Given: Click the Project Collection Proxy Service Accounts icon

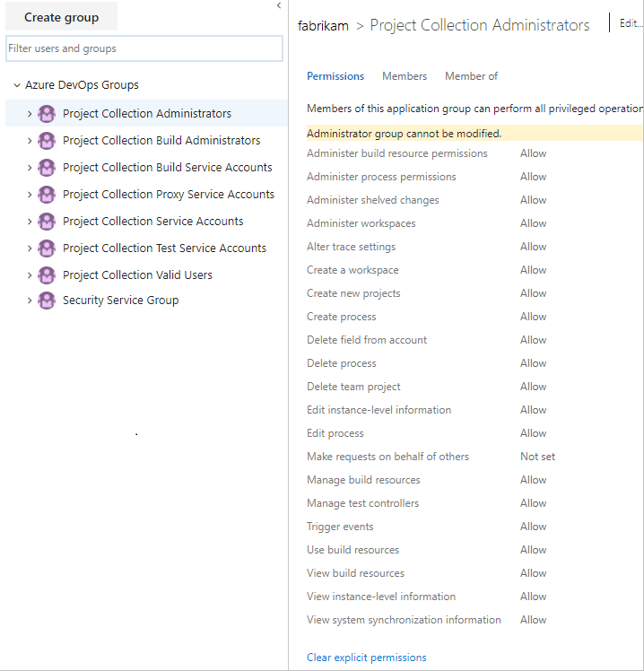Looking at the screenshot, I should 47,195.
